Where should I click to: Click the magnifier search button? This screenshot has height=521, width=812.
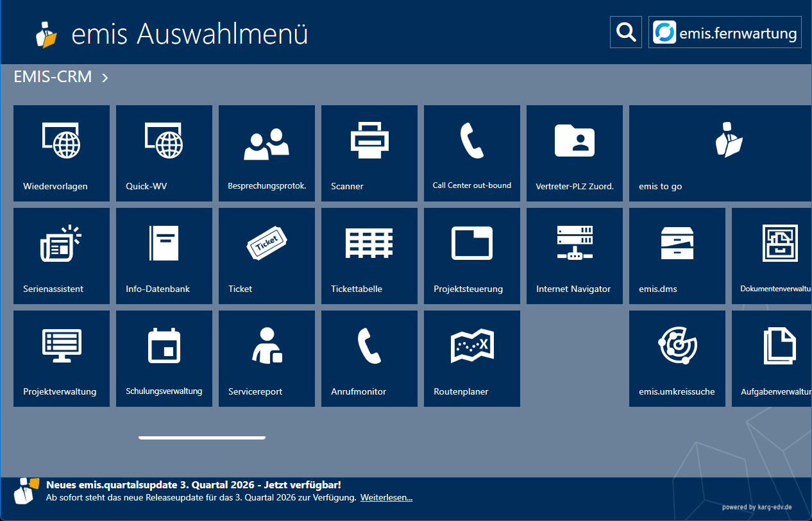[626, 32]
